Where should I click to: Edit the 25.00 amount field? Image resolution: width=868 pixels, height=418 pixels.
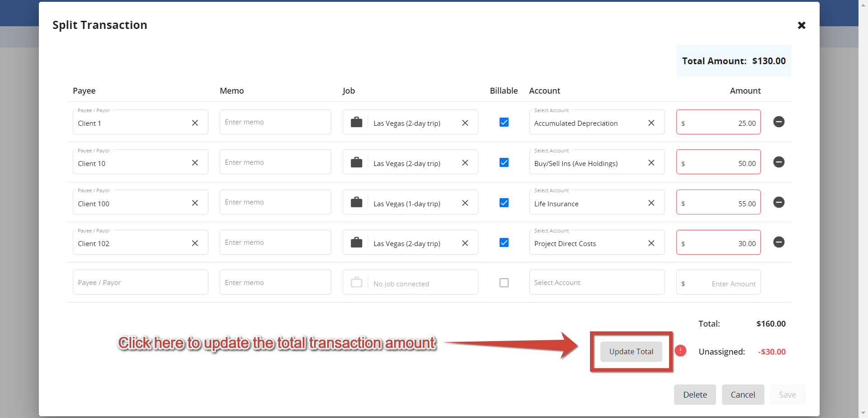[x=718, y=122]
